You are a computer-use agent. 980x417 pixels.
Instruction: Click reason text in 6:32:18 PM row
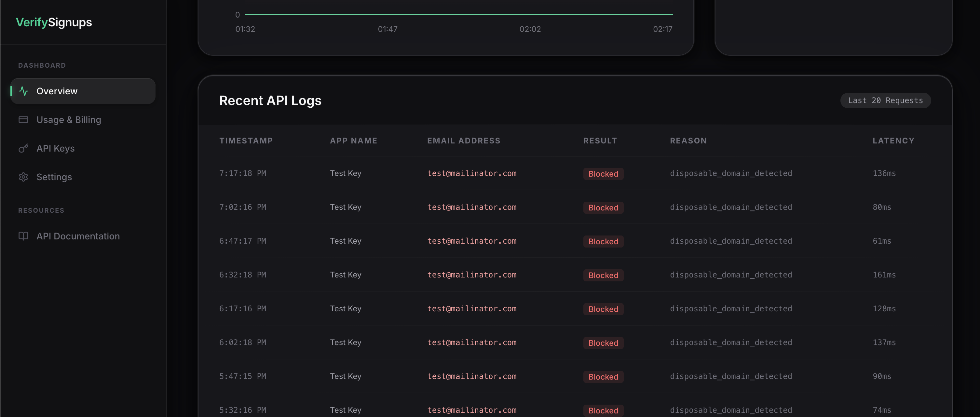(730, 275)
